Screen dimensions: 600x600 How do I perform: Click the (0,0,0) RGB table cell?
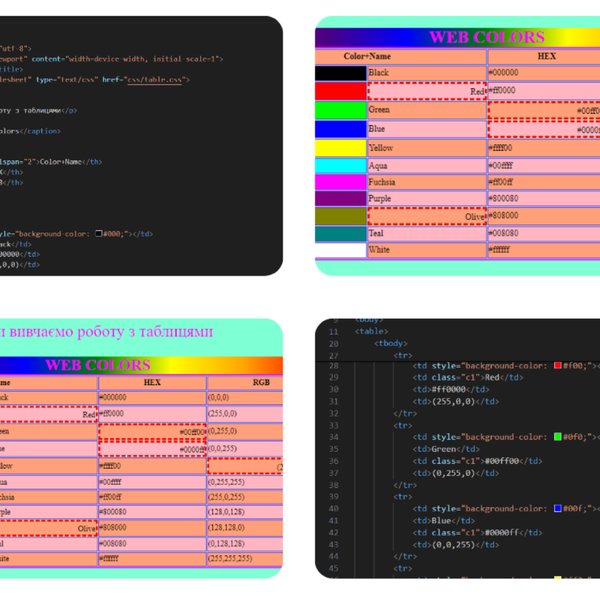pyautogui.click(x=245, y=398)
